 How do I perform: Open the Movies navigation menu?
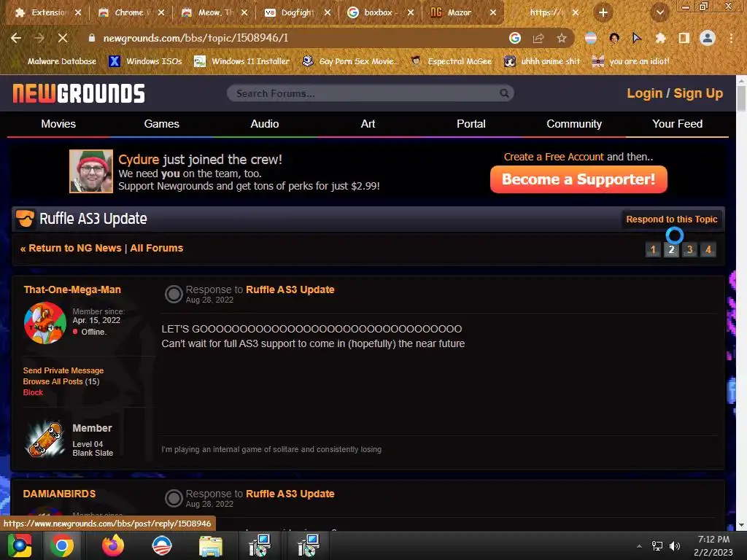pos(58,124)
